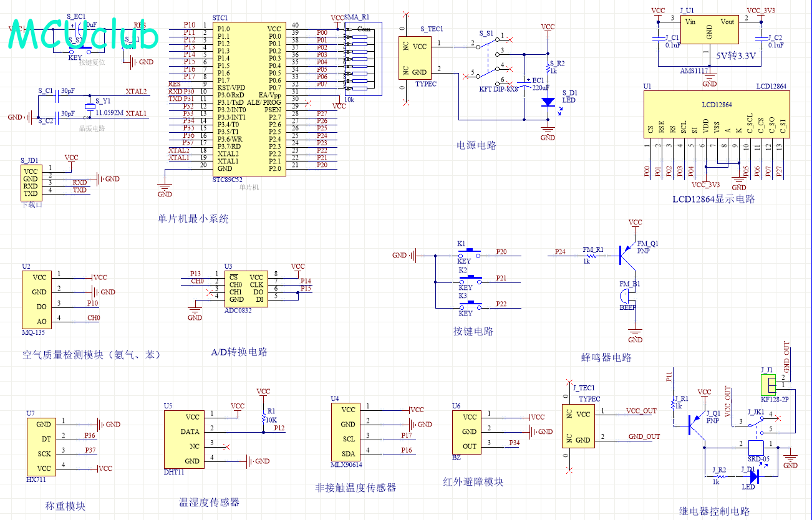Viewport: 812px width, 520px height.
Task: Select the J_TEC1 TYPEC connector
Action: tap(578, 426)
